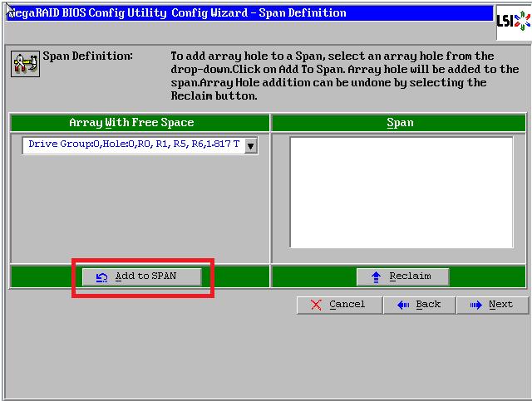Click the Span column header

pyautogui.click(x=399, y=123)
